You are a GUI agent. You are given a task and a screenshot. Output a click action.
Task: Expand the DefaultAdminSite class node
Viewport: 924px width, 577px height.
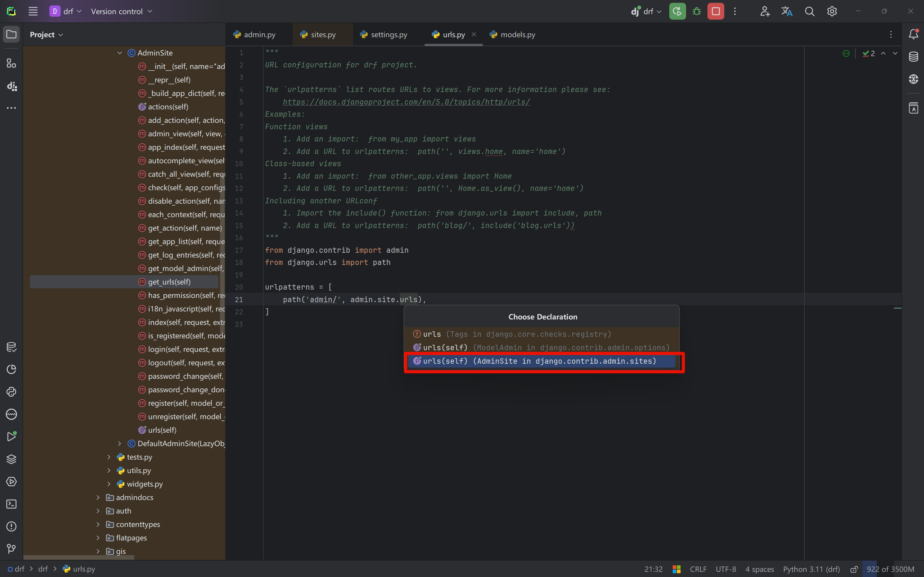tap(119, 444)
